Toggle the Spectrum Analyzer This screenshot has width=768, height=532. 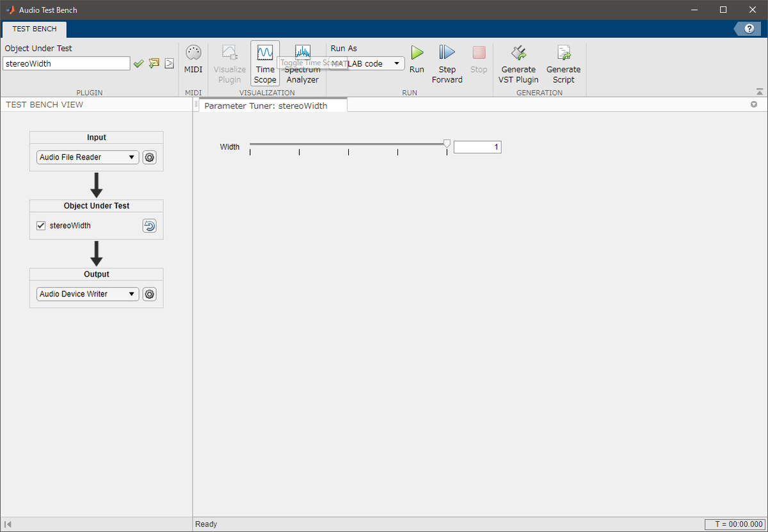pos(302,64)
